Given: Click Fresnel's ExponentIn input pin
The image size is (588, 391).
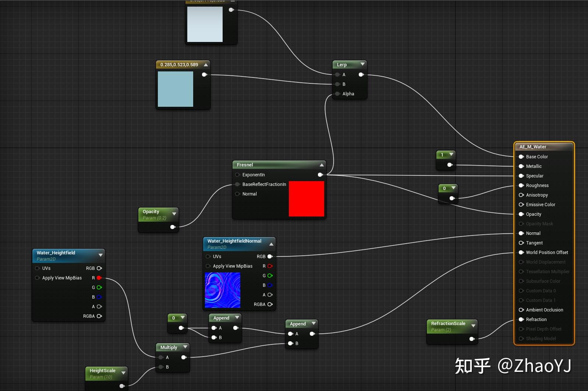Looking at the screenshot, I should tap(237, 175).
